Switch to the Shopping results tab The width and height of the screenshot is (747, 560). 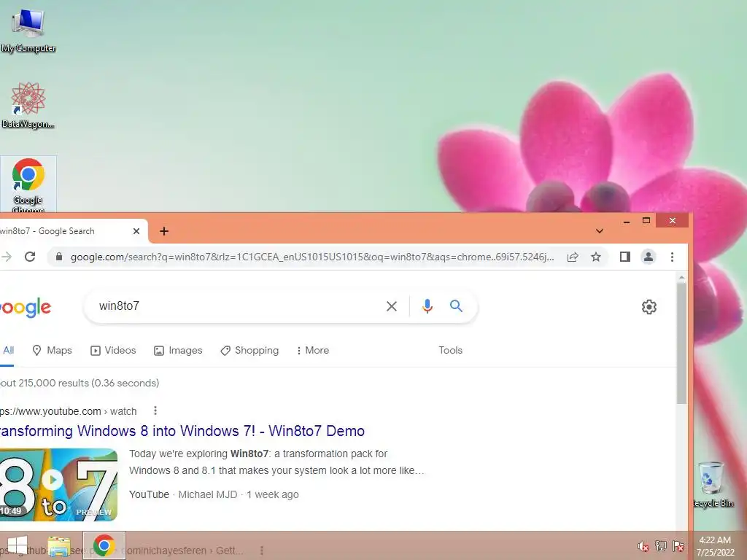pyautogui.click(x=249, y=351)
